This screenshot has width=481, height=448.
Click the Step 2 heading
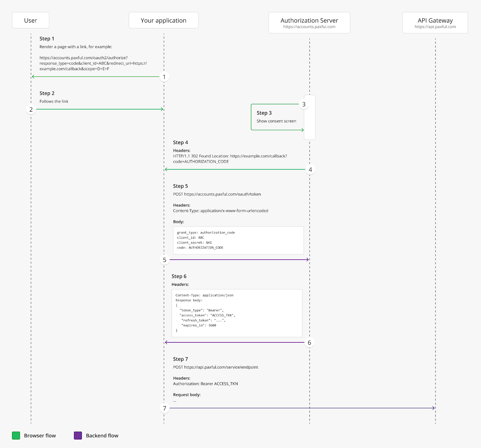point(47,93)
